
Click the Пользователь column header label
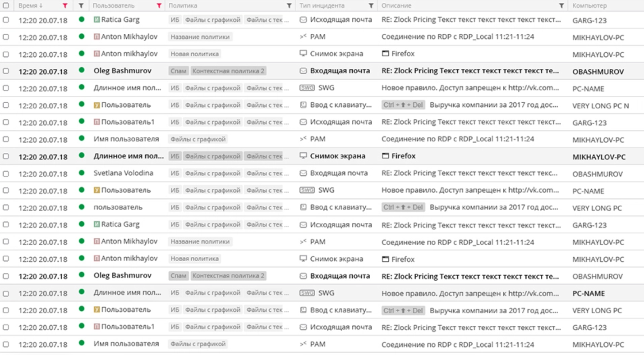click(x=114, y=6)
